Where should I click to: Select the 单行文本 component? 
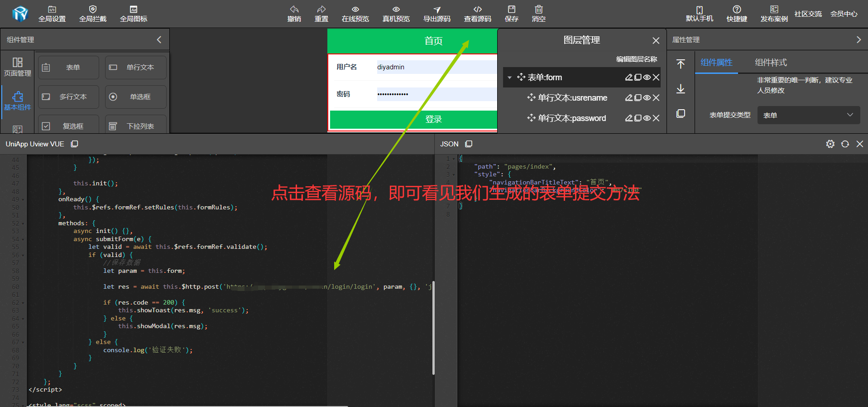(x=136, y=68)
